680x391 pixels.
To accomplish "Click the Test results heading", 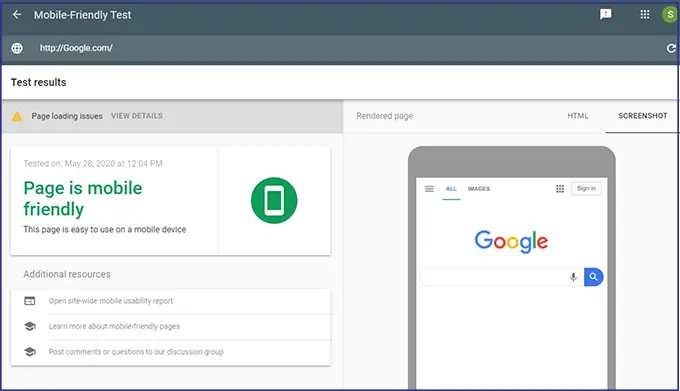I will (x=39, y=82).
